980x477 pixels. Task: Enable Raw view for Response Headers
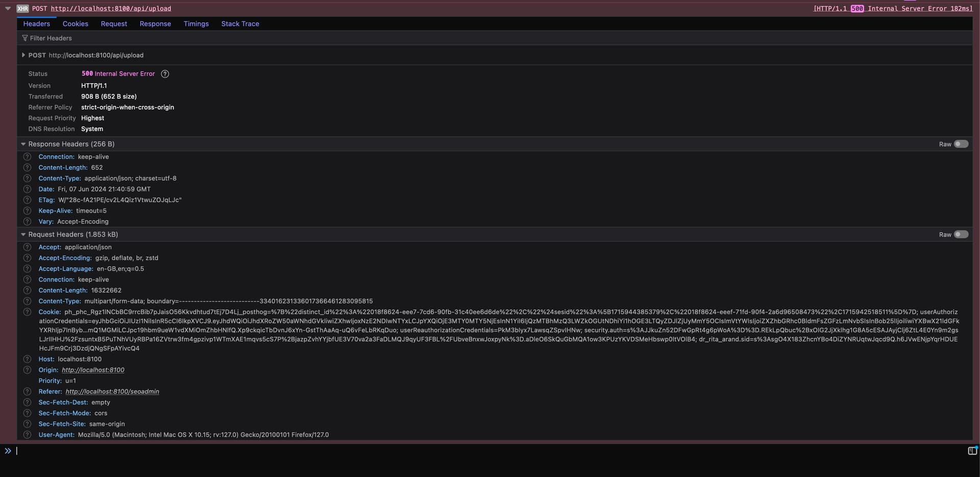(961, 144)
